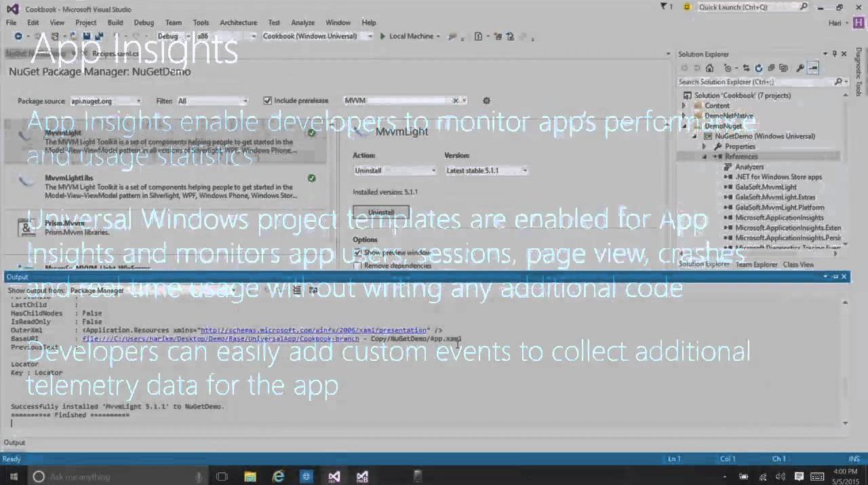Open the Action dropdown set to Uninstall
This screenshot has width=868, height=485.
click(394, 170)
